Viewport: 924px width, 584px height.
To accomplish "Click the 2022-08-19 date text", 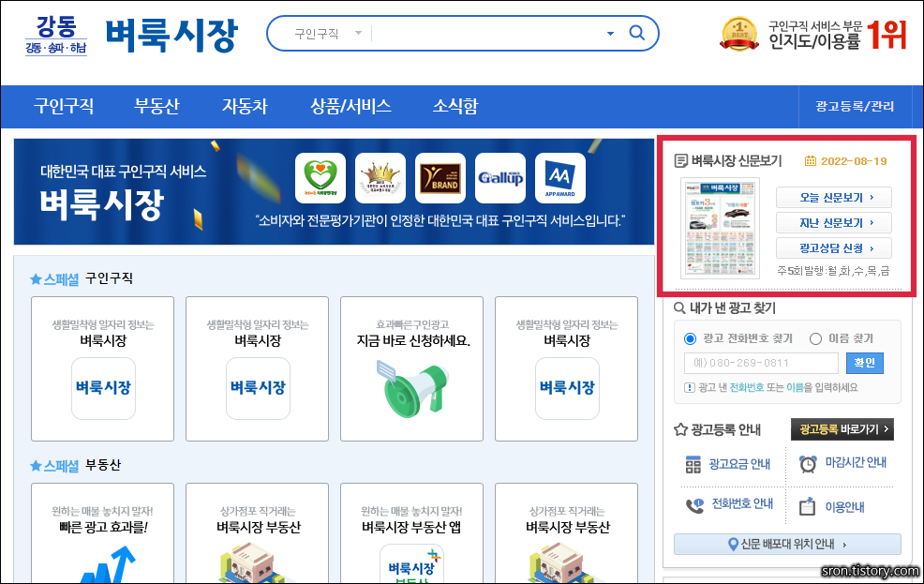I will pos(854,161).
